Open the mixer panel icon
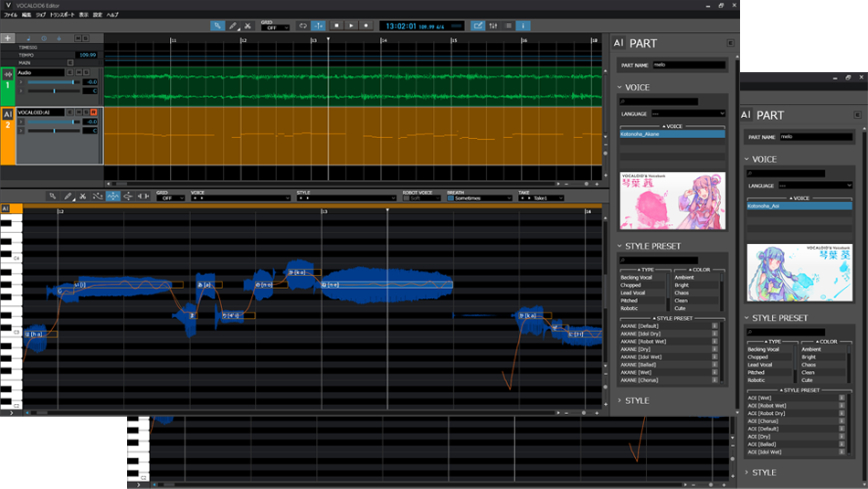The width and height of the screenshot is (868, 489). click(493, 26)
